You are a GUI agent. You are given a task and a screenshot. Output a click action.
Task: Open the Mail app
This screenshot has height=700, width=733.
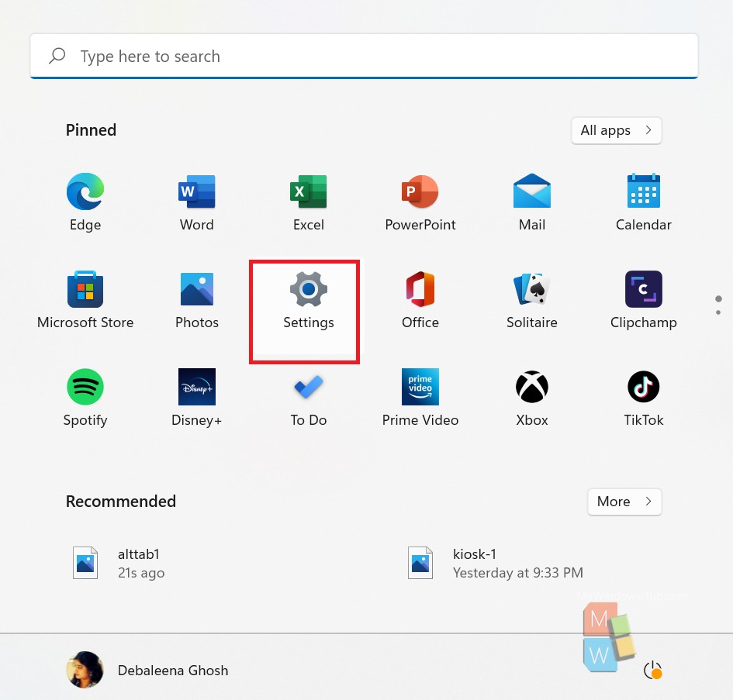click(532, 202)
